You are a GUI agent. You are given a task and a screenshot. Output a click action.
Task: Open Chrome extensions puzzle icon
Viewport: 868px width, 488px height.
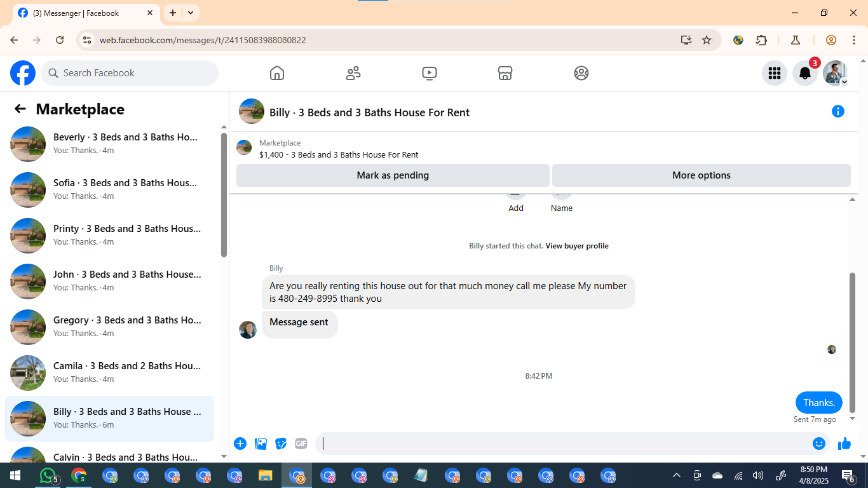click(761, 40)
